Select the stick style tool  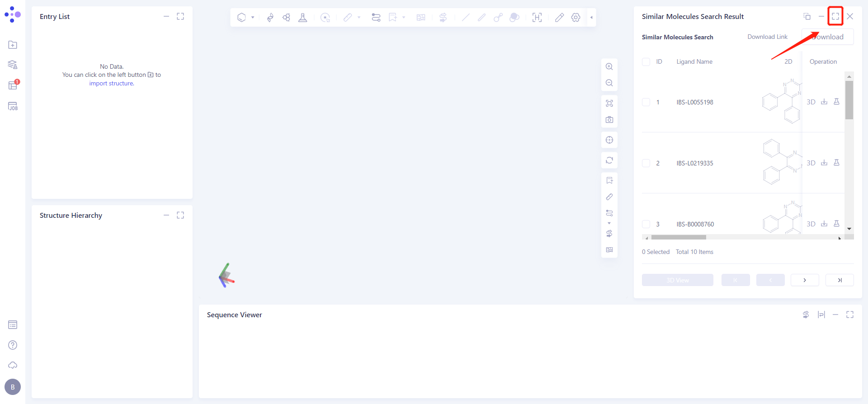(x=482, y=18)
